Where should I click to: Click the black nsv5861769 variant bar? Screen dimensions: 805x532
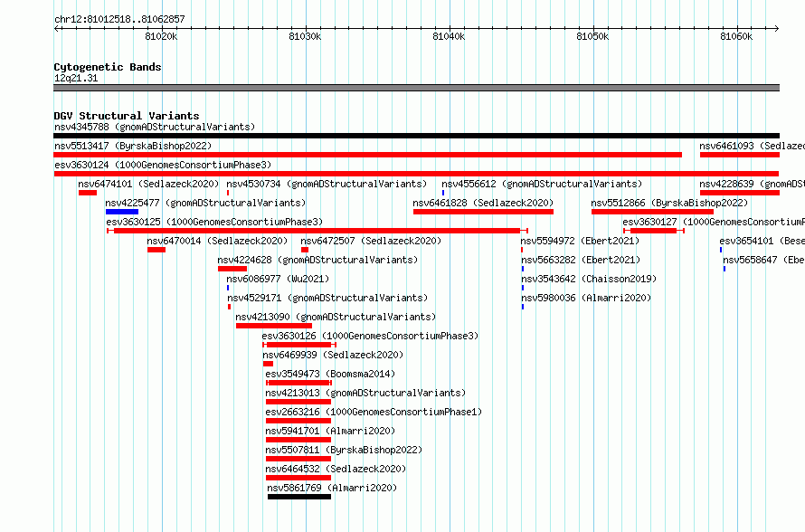tap(299, 497)
